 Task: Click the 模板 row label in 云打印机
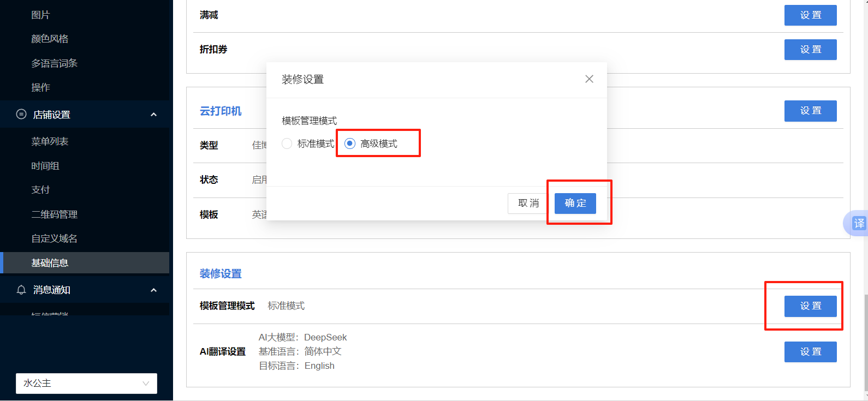point(209,214)
